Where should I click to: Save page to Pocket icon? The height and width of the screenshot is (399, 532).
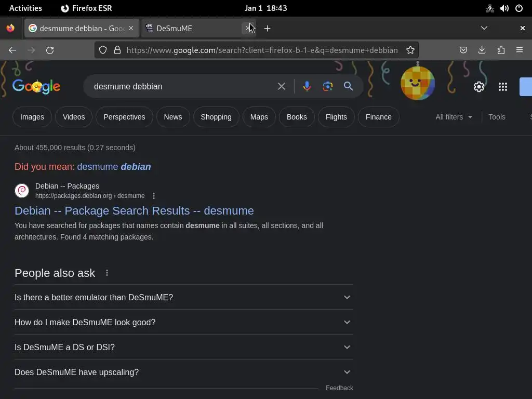pyautogui.click(x=463, y=50)
